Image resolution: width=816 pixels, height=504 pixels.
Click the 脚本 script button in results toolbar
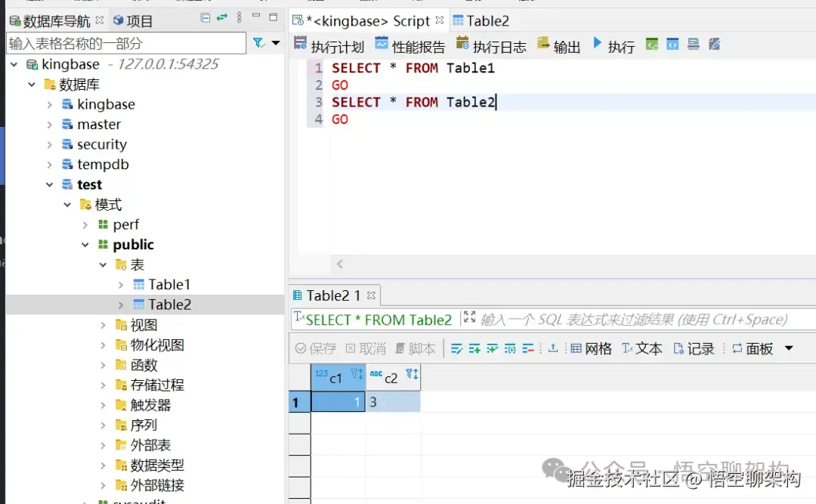coord(416,348)
